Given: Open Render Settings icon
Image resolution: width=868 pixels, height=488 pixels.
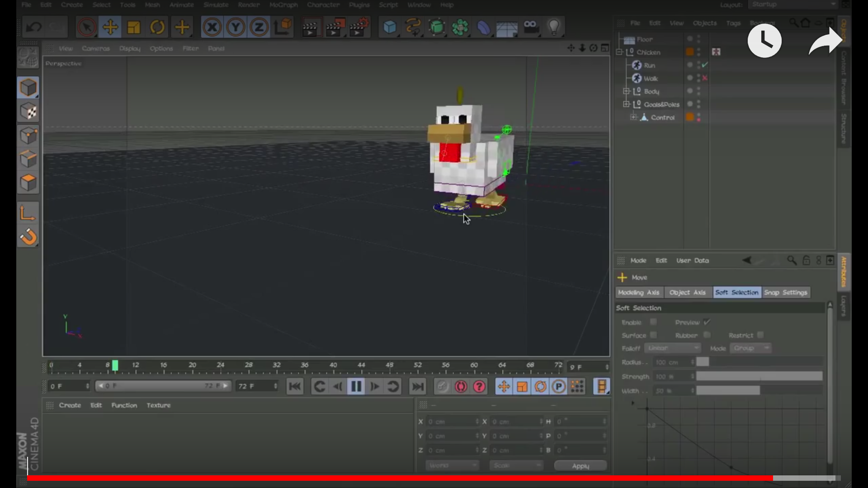Looking at the screenshot, I should click(359, 28).
